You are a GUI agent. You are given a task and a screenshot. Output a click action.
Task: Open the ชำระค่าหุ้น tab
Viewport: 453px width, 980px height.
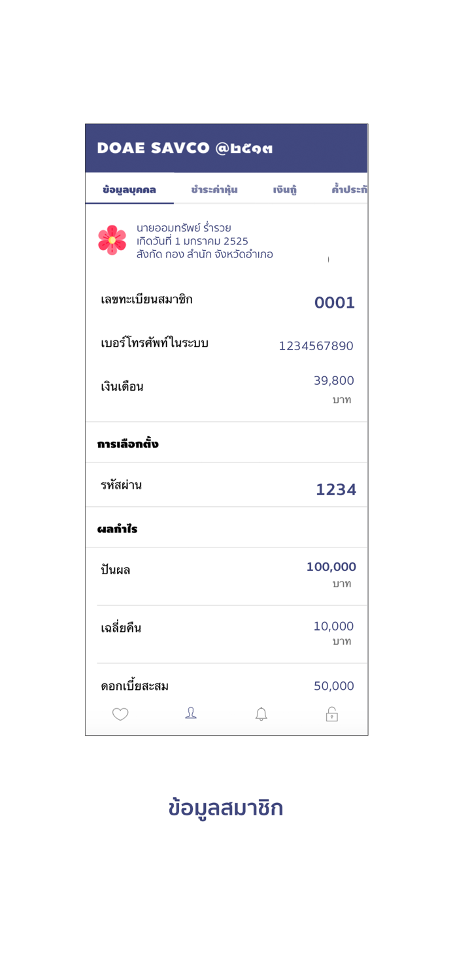(x=214, y=190)
